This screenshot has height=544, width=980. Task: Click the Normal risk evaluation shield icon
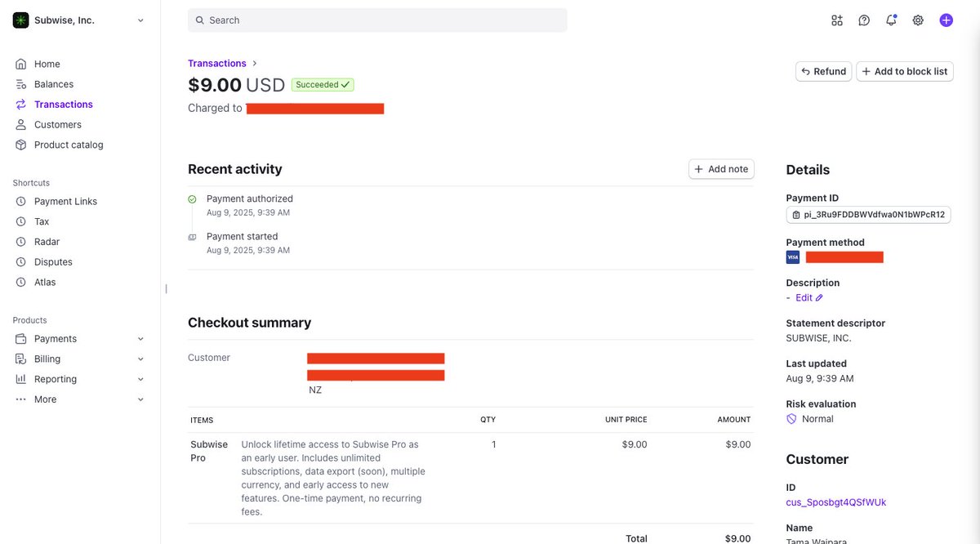pyautogui.click(x=791, y=419)
